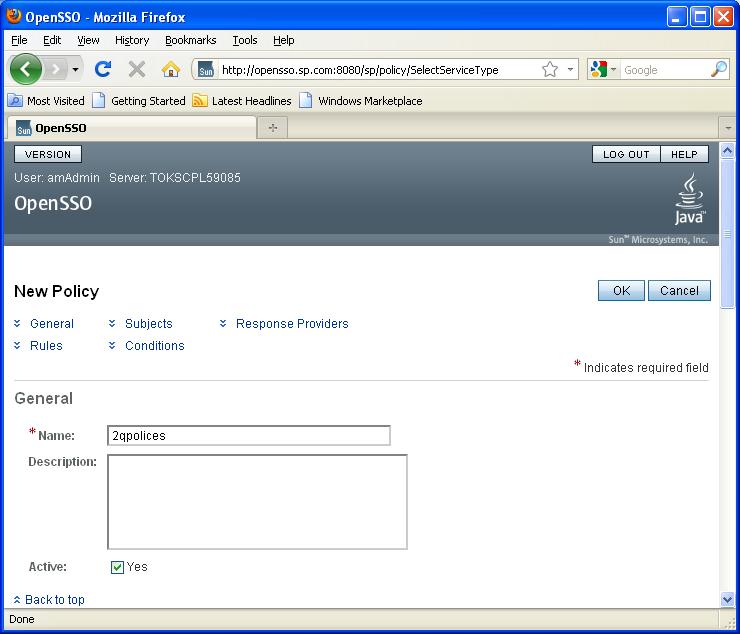Click the vertical scrollbar thumb
The image size is (740, 634).
point(727,234)
